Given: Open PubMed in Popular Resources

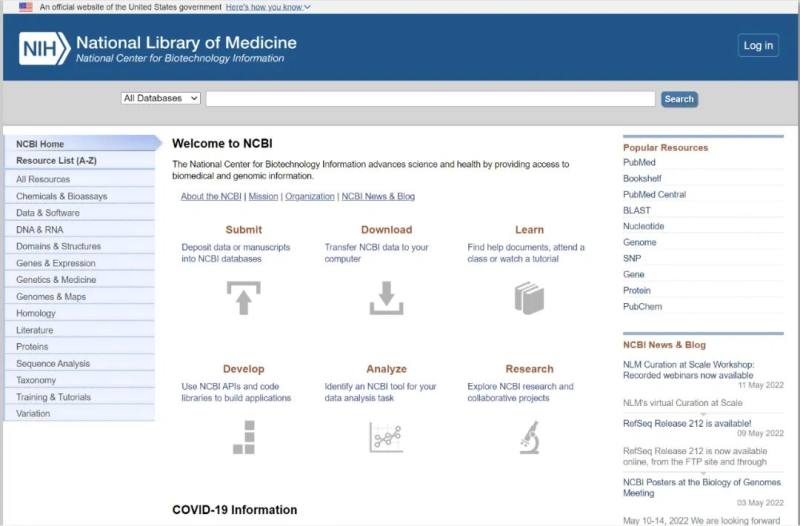Looking at the screenshot, I should point(639,162).
